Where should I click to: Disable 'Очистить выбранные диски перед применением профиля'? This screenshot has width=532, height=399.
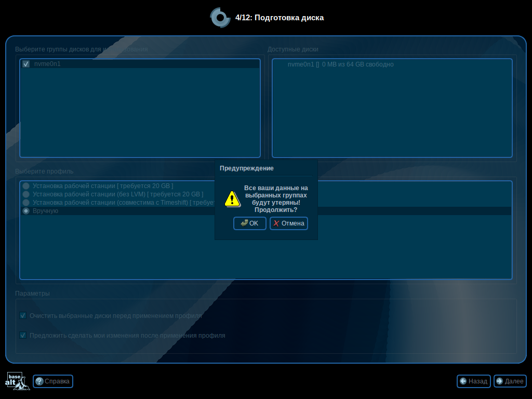[23, 315]
